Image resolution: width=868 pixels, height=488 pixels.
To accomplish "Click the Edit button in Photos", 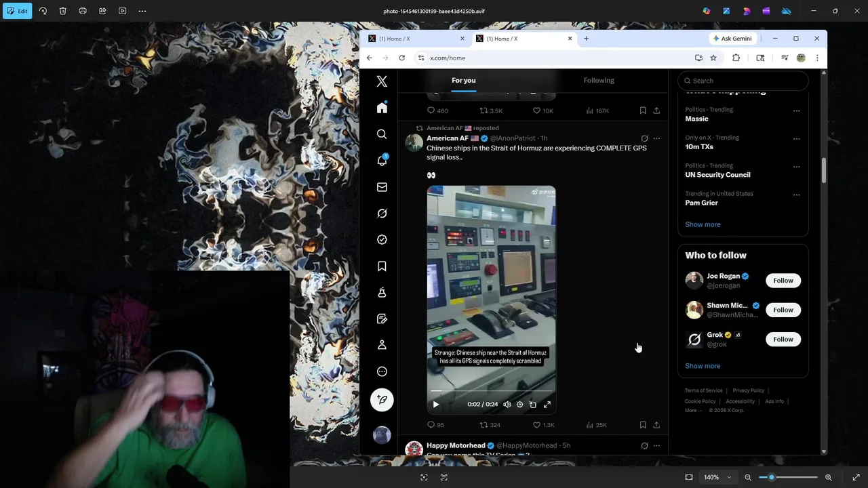I will tap(17, 11).
